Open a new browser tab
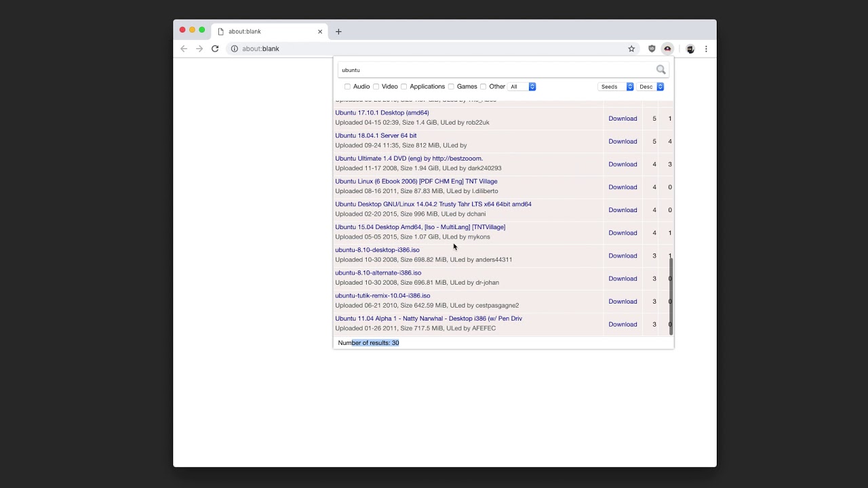Screen dimensions: 868x488 coord(338,31)
